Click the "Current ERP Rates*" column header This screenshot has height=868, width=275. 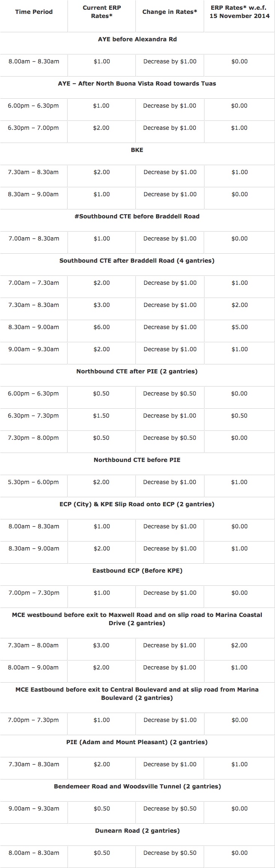[x=102, y=12]
